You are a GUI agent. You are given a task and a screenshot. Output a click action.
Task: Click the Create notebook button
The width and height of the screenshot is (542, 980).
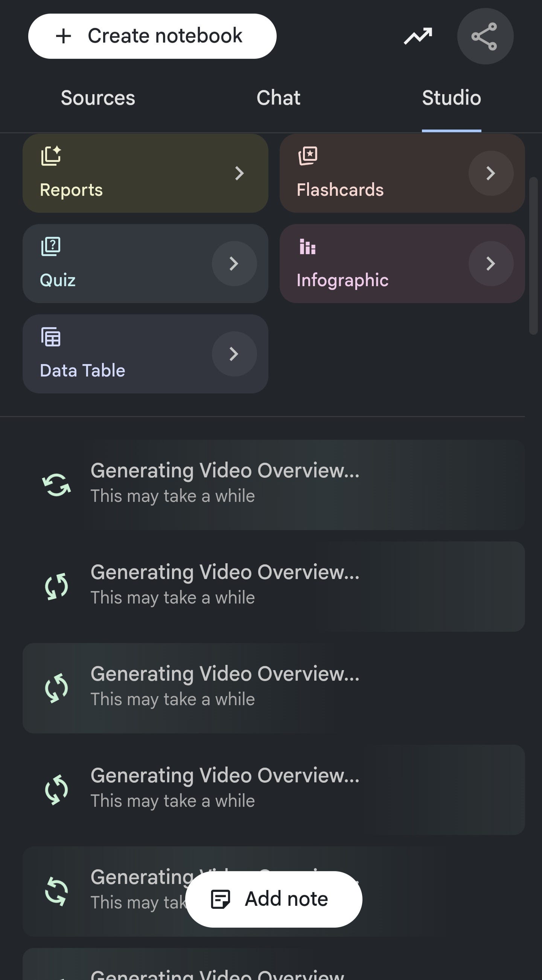[152, 36]
